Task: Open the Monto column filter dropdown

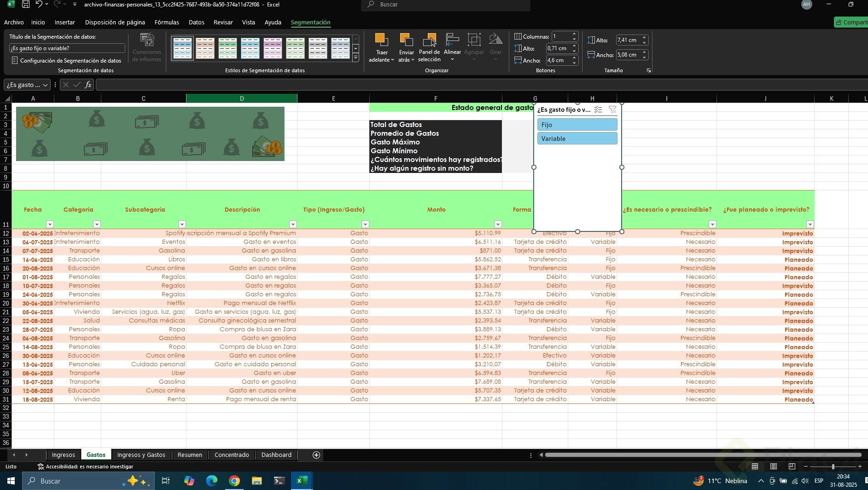Action: [x=498, y=225]
